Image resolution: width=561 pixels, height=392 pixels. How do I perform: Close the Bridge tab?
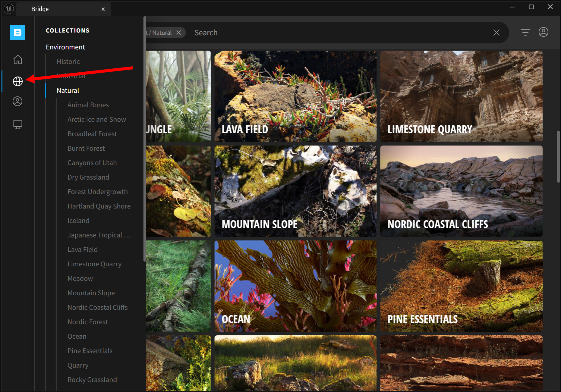103,9
